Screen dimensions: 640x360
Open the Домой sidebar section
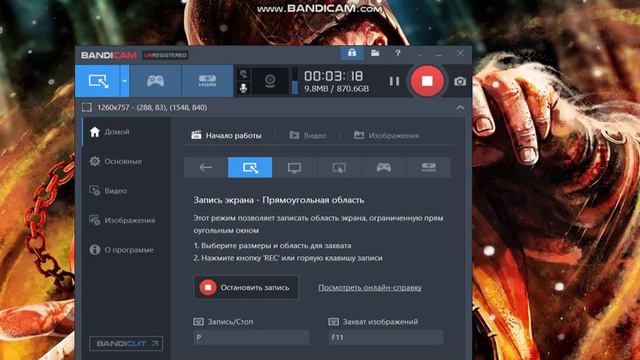[127, 132]
